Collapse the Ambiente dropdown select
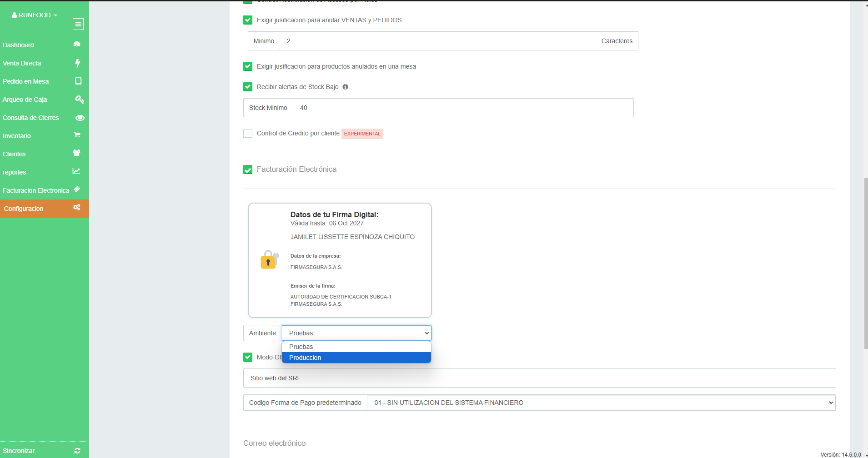 pos(356,333)
